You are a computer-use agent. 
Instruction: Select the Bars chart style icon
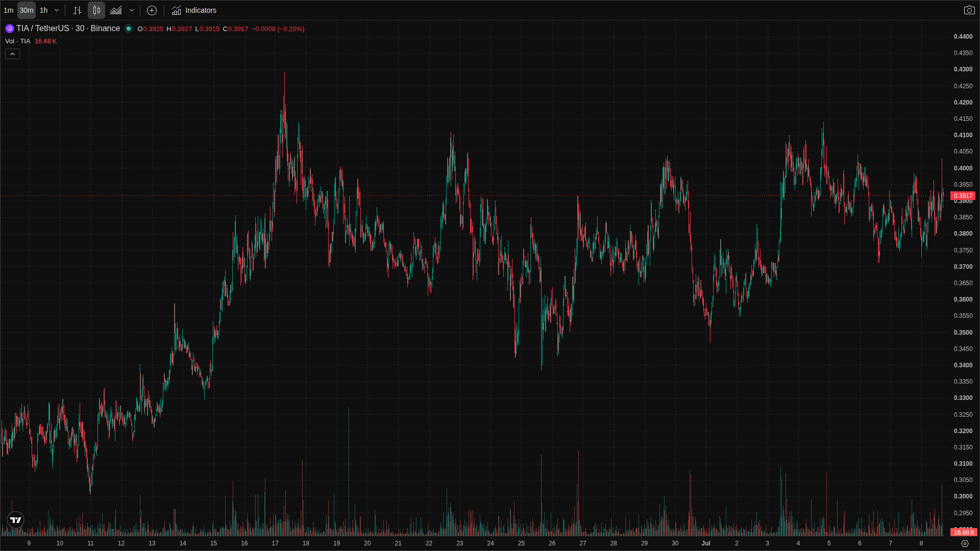coord(77,10)
